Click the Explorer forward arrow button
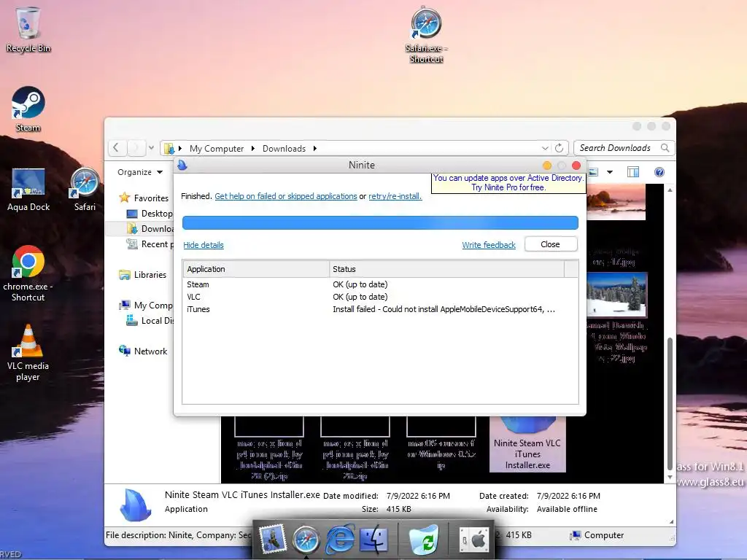This screenshot has width=747, height=560. [135, 148]
